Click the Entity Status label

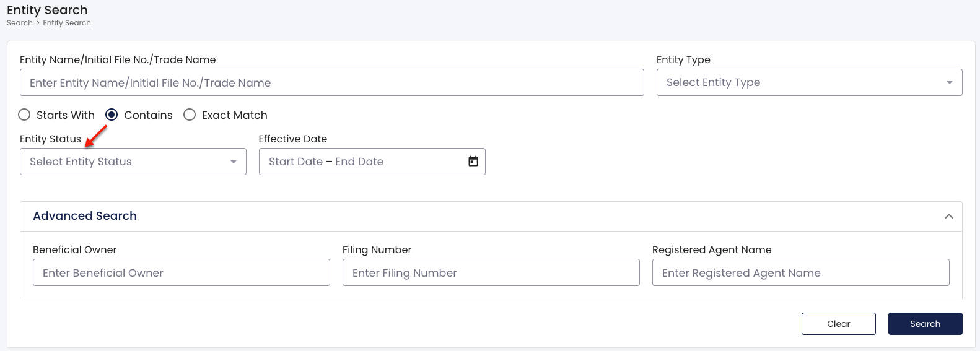pyautogui.click(x=50, y=139)
